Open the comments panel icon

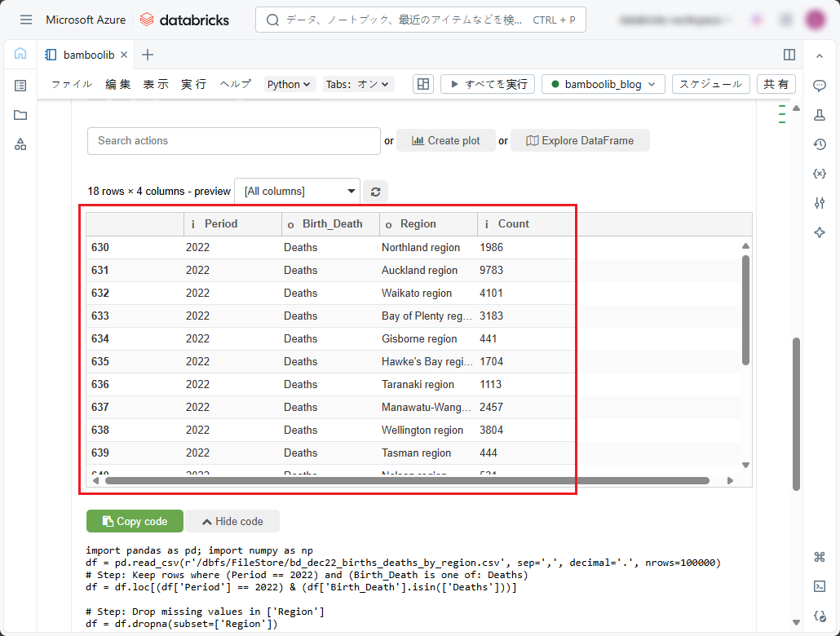820,86
